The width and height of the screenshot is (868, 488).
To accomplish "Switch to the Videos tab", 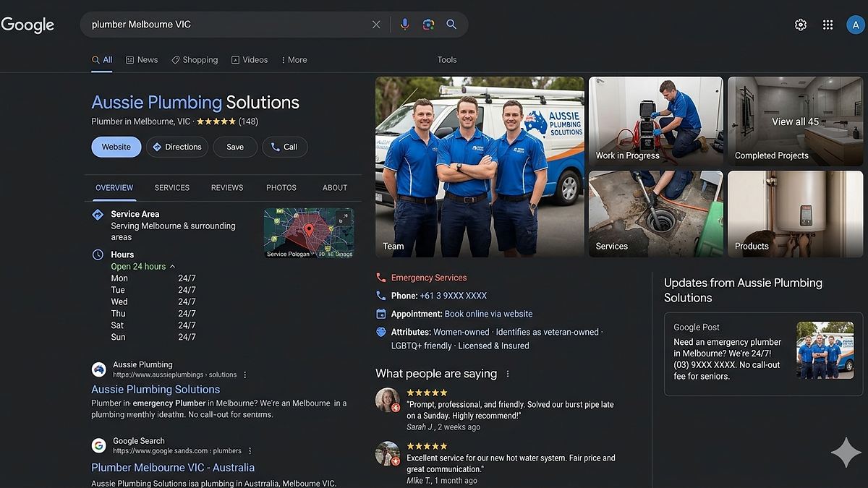I will click(250, 60).
